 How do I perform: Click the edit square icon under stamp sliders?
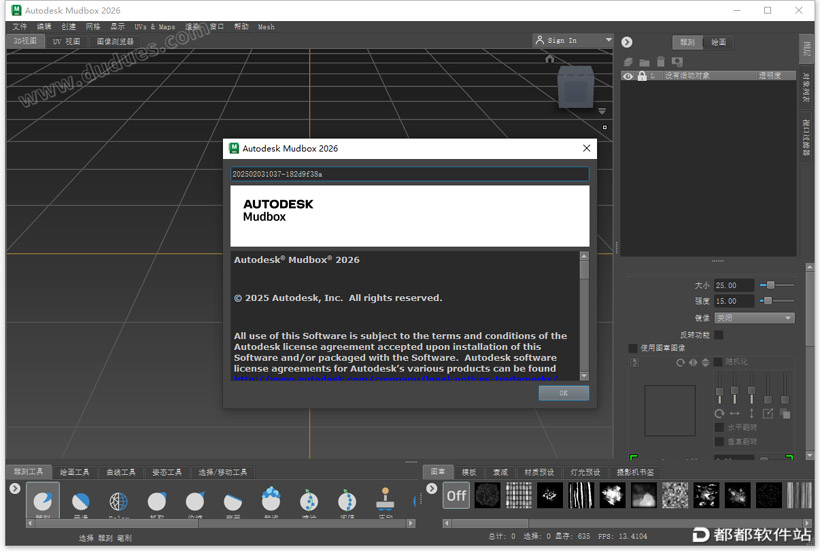point(768,414)
